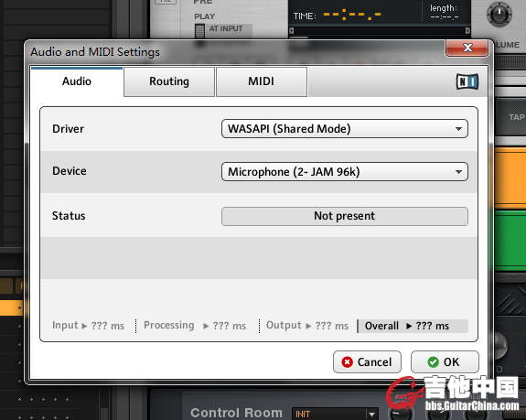This screenshot has height=420, width=526.
Task: Click the length display readout
Action: (x=444, y=12)
